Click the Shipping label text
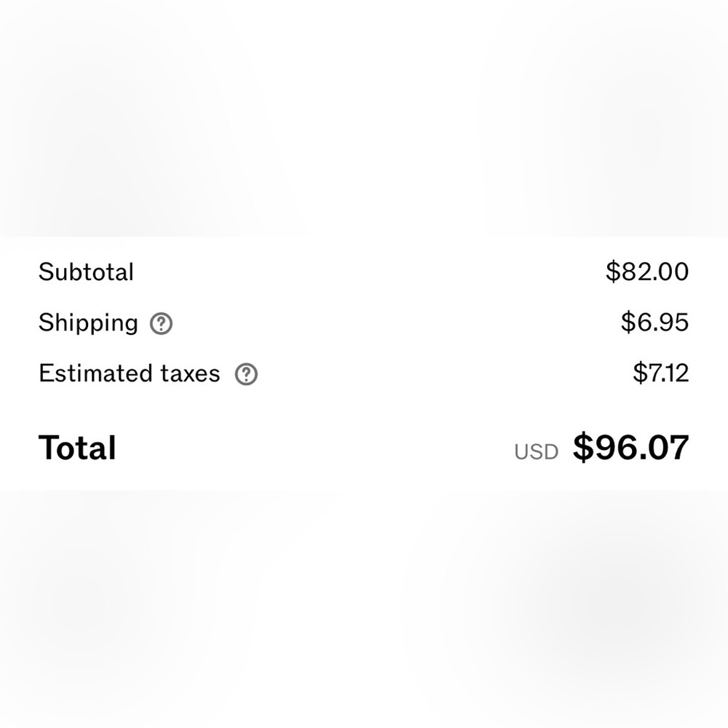This screenshot has height=728, width=728. coord(88,323)
